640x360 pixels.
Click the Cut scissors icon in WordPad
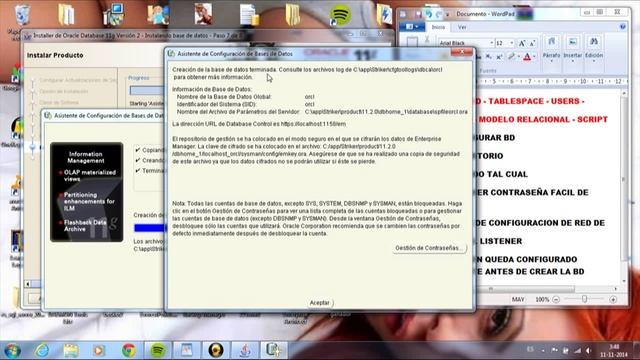coord(427,40)
